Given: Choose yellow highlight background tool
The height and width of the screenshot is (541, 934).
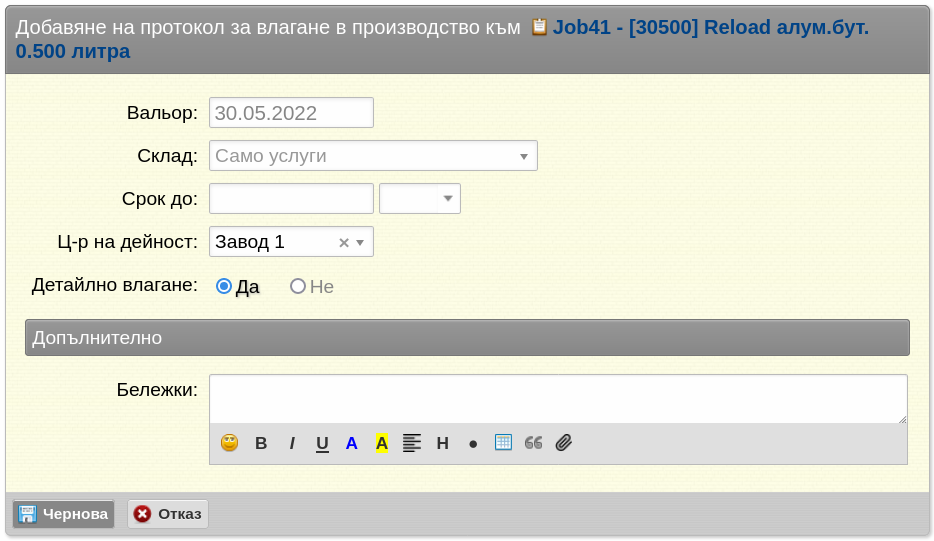Looking at the screenshot, I should [x=382, y=443].
